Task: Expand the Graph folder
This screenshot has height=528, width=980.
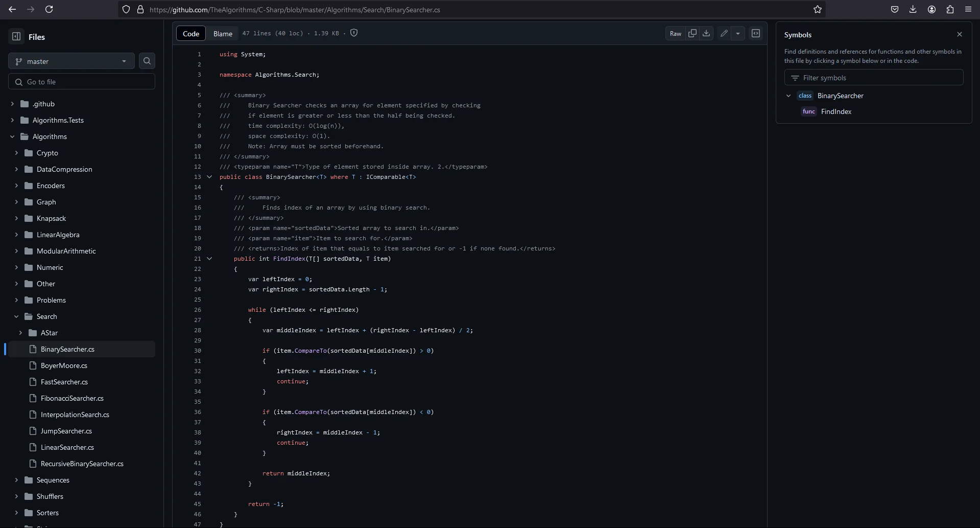Action: click(16, 202)
